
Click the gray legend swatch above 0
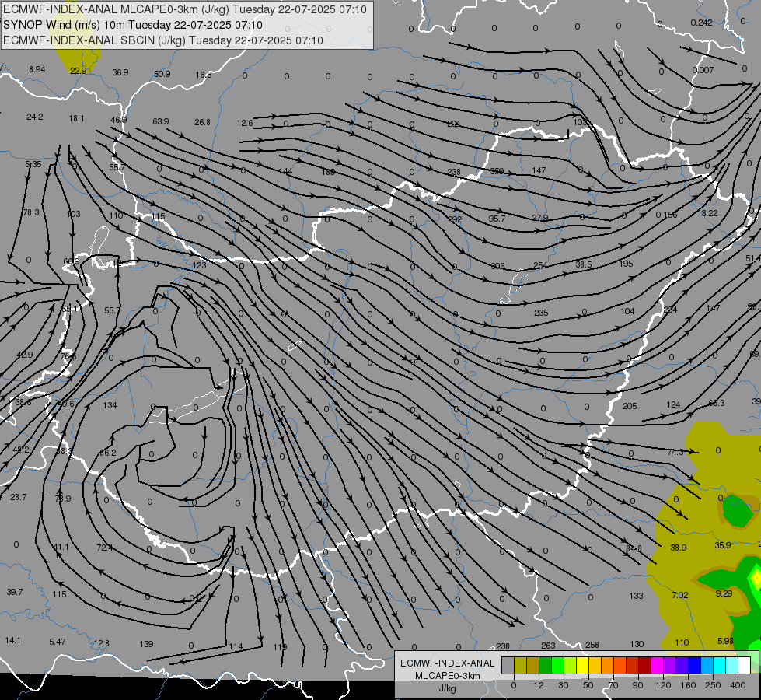coord(508,665)
